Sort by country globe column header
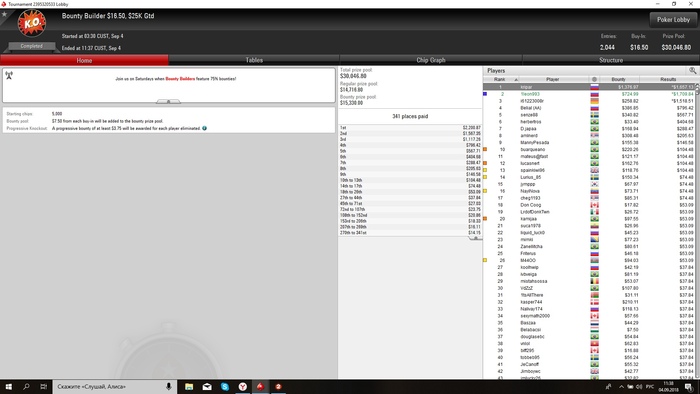 594,79
